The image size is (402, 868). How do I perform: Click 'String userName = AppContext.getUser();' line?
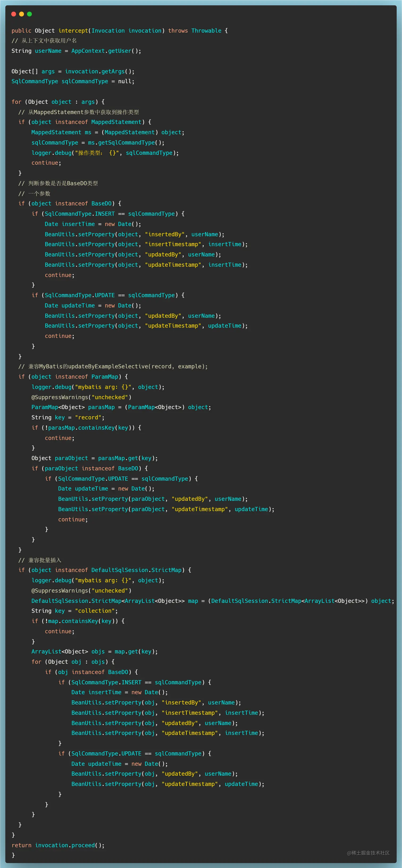[x=76, y=51]
